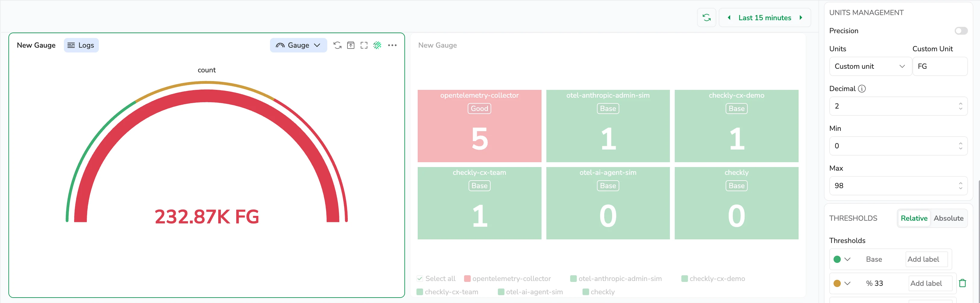This screenshot has width=980, height=303.
Task: Open the Last 15 minutes time picker
Action: click(x=765, y=17)
